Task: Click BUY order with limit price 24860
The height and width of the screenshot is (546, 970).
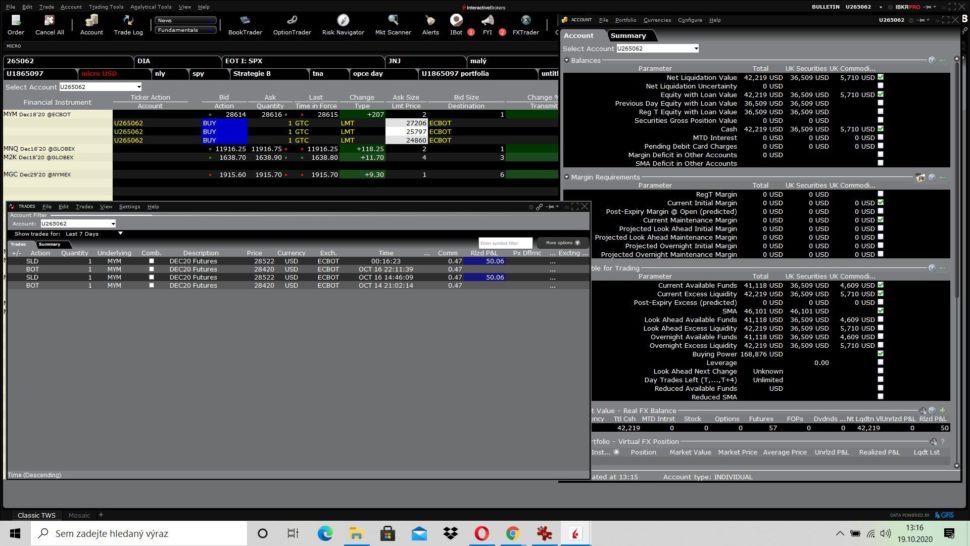Action: (x=225, y=140)
